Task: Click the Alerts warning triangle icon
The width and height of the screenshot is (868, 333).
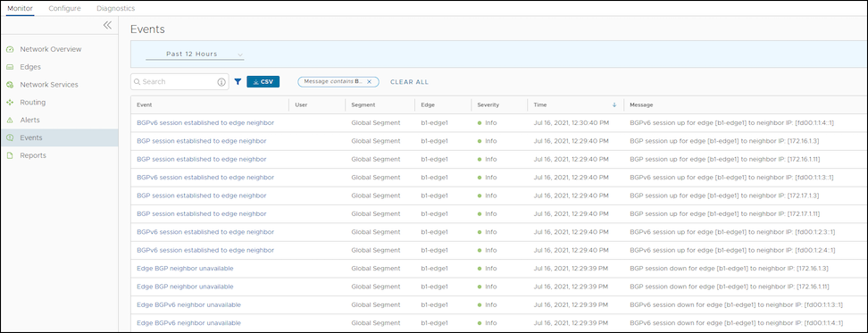Action: pos(10,120)
